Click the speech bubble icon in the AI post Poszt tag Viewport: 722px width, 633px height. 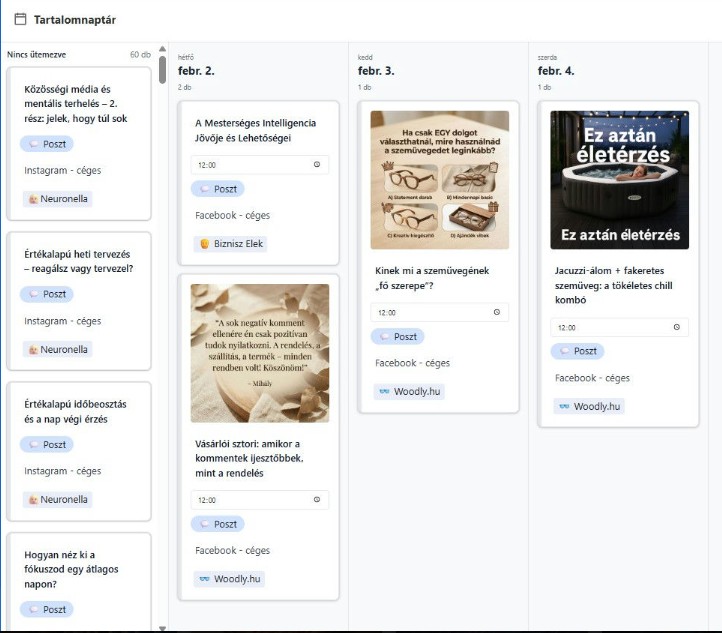[205, 189]
